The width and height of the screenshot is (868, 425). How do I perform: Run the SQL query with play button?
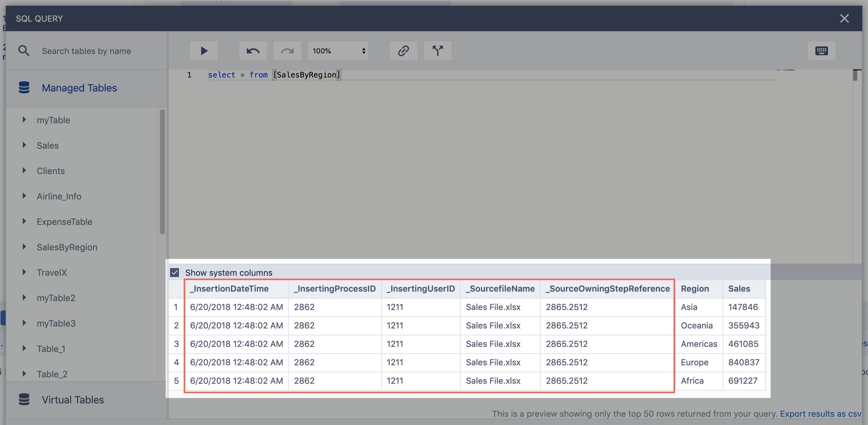(x=204, y=51)
